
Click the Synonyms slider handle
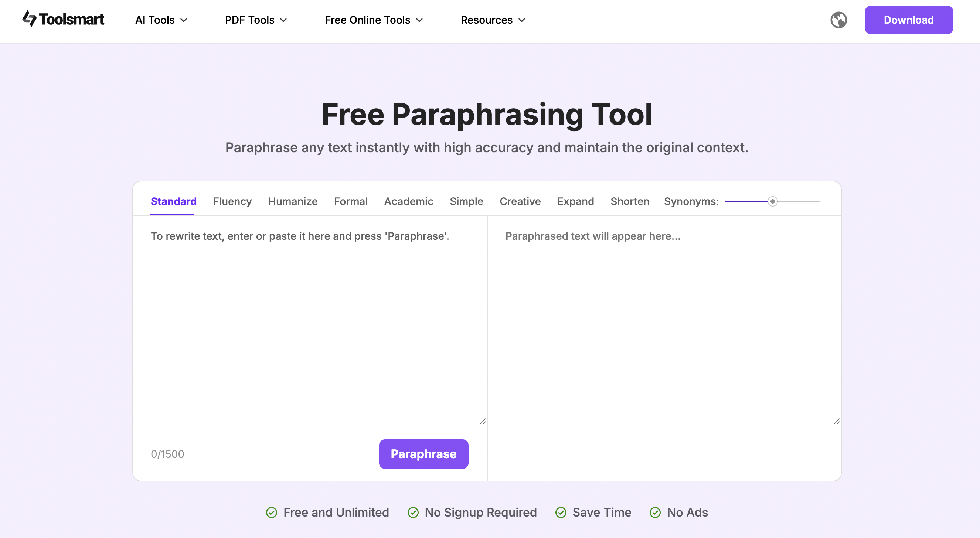click(772, 201)
